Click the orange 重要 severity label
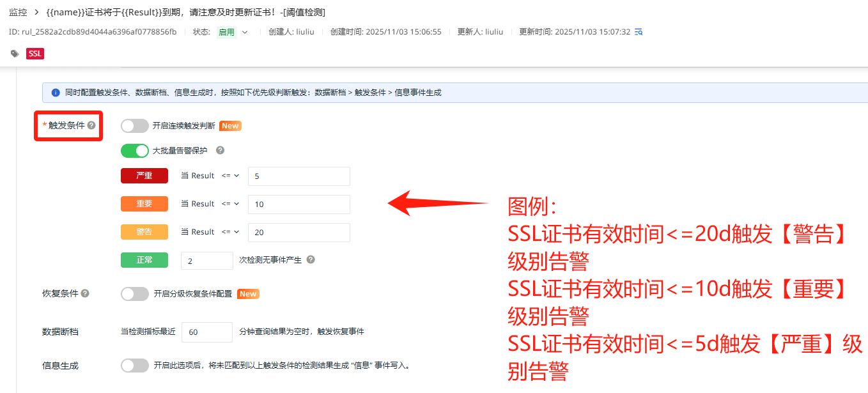This screenshot has width=868, height=393. 144,204
